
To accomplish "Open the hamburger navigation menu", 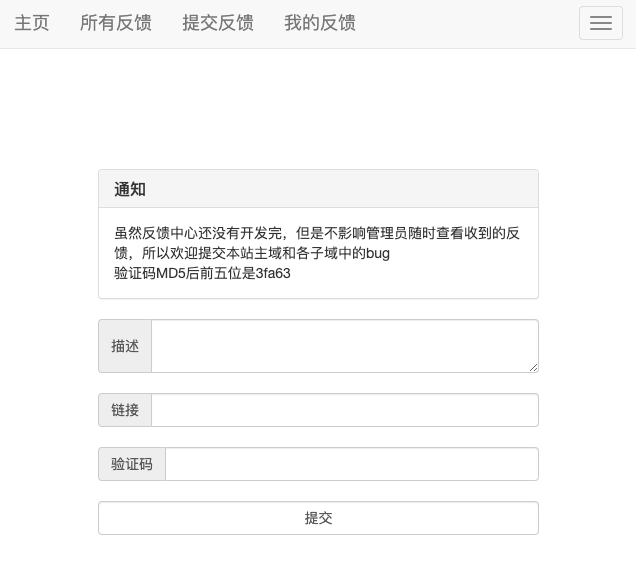I will [600, 23].
